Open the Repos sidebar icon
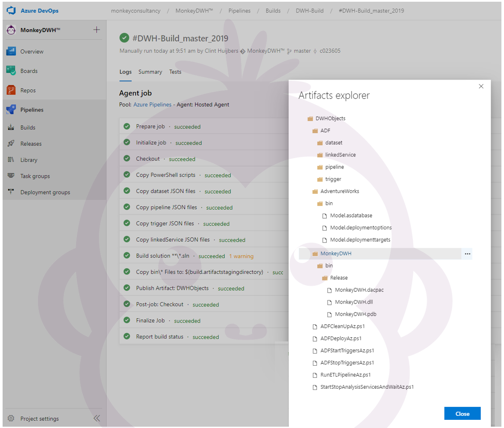 click(x=11, y=90)
